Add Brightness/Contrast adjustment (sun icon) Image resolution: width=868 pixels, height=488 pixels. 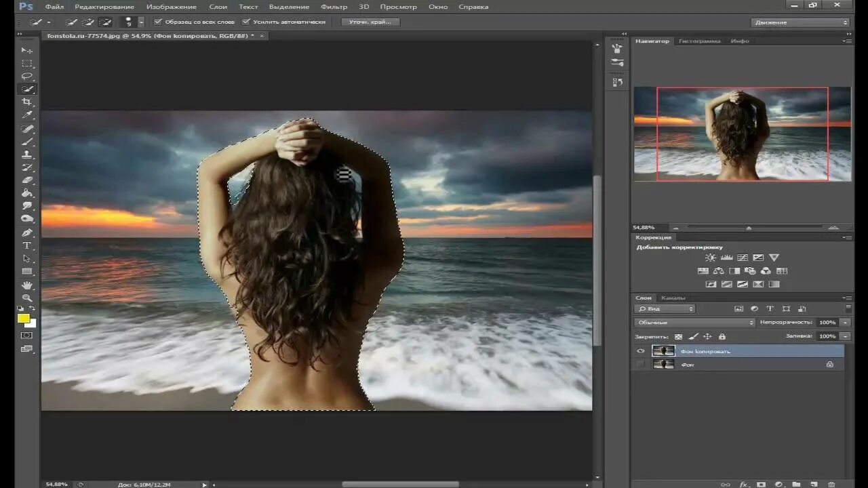pos(711,258)
